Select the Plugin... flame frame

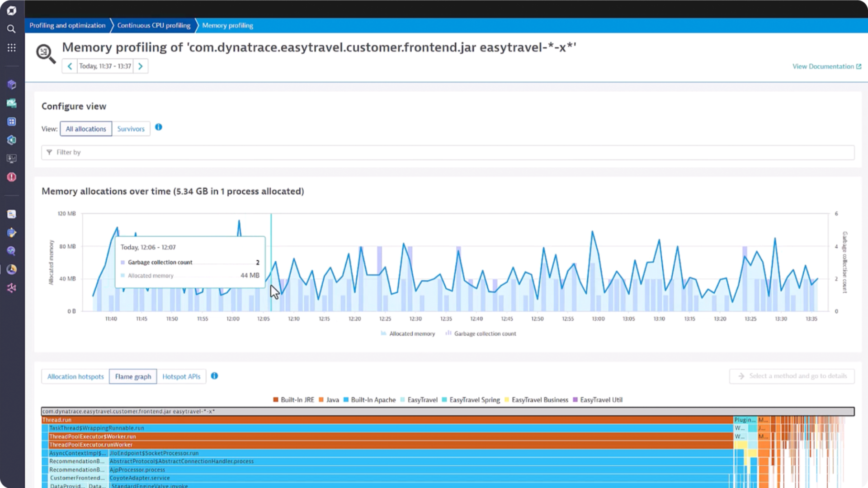745,420
